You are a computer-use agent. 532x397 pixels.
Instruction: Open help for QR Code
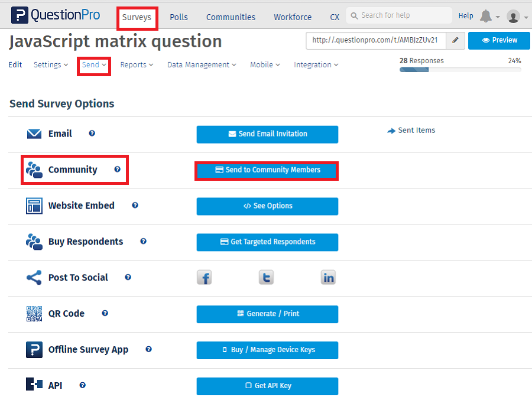(105, 313)
